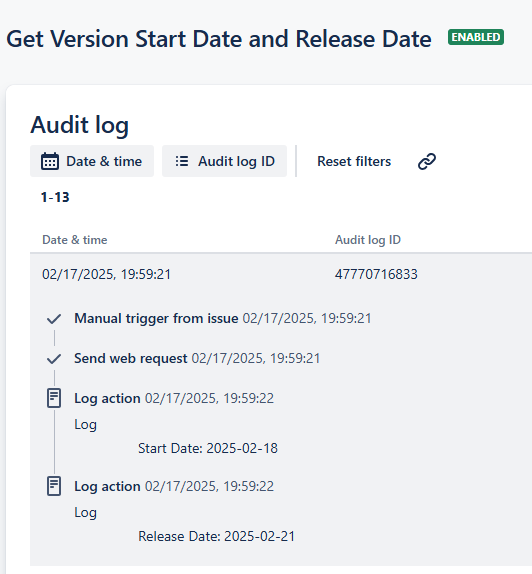
Task: Open the Date & time filter
Action: pos(92,161)
